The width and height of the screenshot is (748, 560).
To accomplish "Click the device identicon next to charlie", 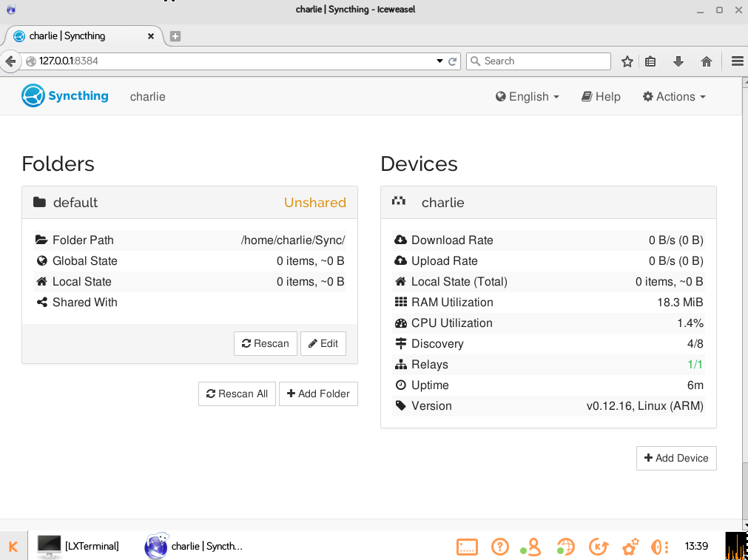I will click(399, 200).
